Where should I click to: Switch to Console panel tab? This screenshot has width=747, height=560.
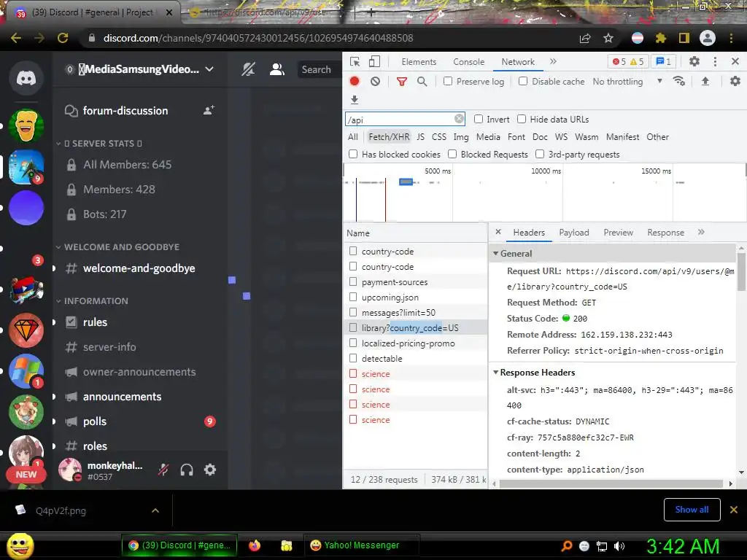(469, 62)
